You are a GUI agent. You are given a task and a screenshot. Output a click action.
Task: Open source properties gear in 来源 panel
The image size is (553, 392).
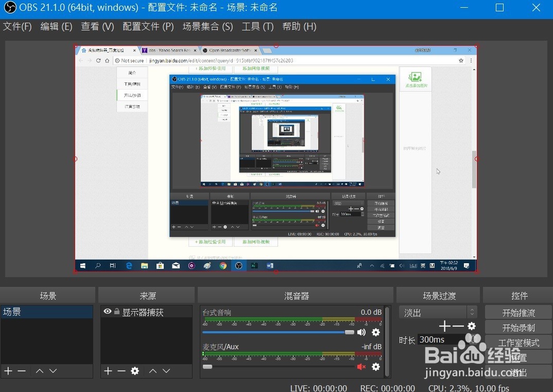coord(135,371)
